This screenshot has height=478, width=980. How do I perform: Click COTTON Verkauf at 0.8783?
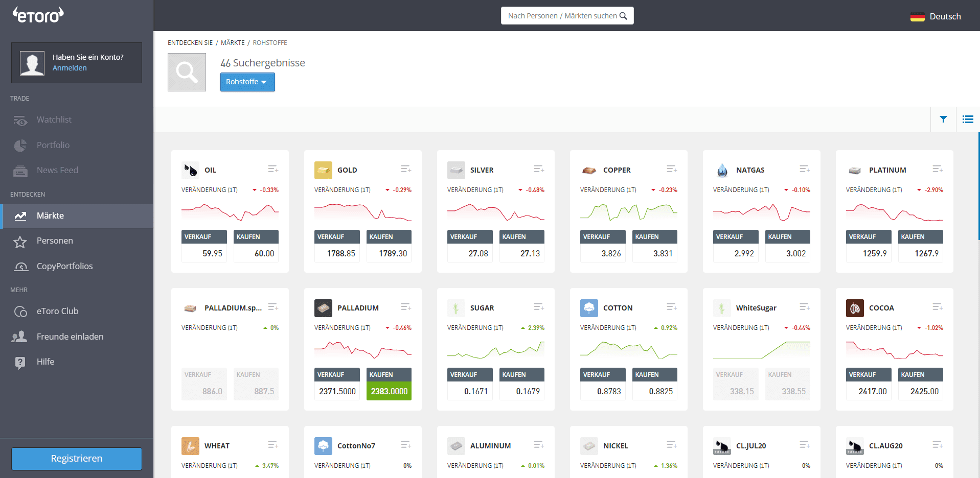click(x=603, y=384)
